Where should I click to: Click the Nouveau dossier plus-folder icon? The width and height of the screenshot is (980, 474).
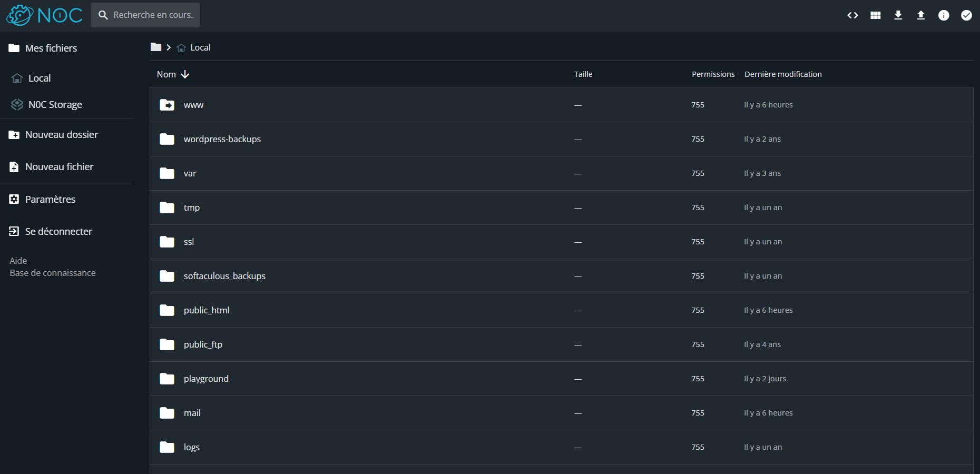[x=14, y=135]
